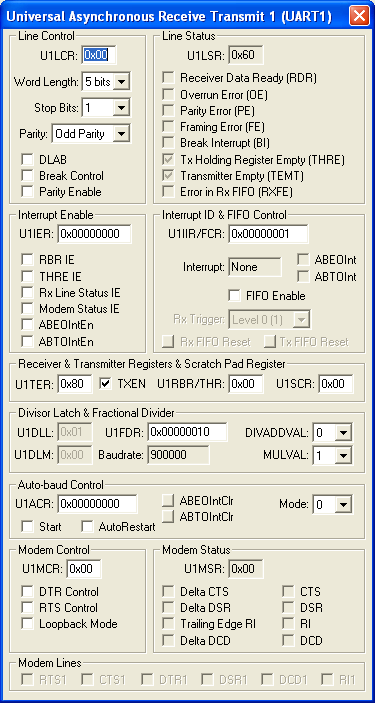The height and width of the screenshot is (703, 375).
Task: Check the DCD modem status box
Action: coord(288,640)
